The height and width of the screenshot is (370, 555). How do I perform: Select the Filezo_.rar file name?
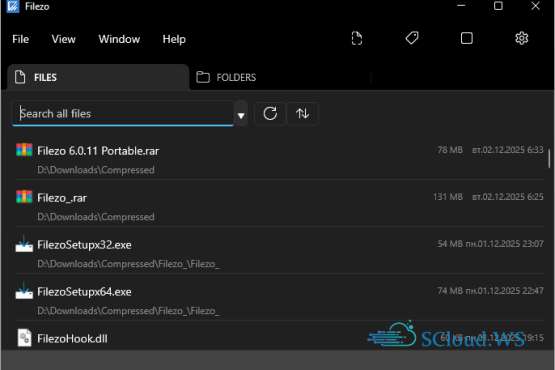coord(62,198)
